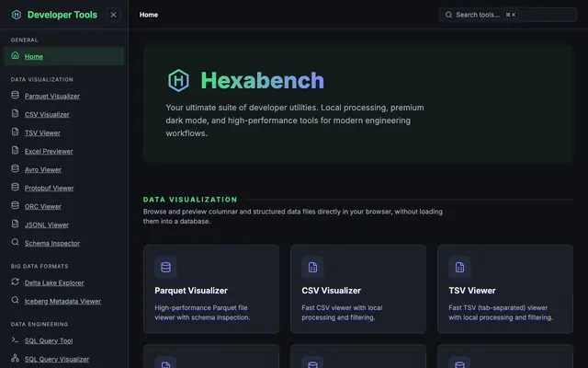Select Iceberg Metadata Viewer in sidebar
This screenshot has width=588, height=368.
(62, 301)
